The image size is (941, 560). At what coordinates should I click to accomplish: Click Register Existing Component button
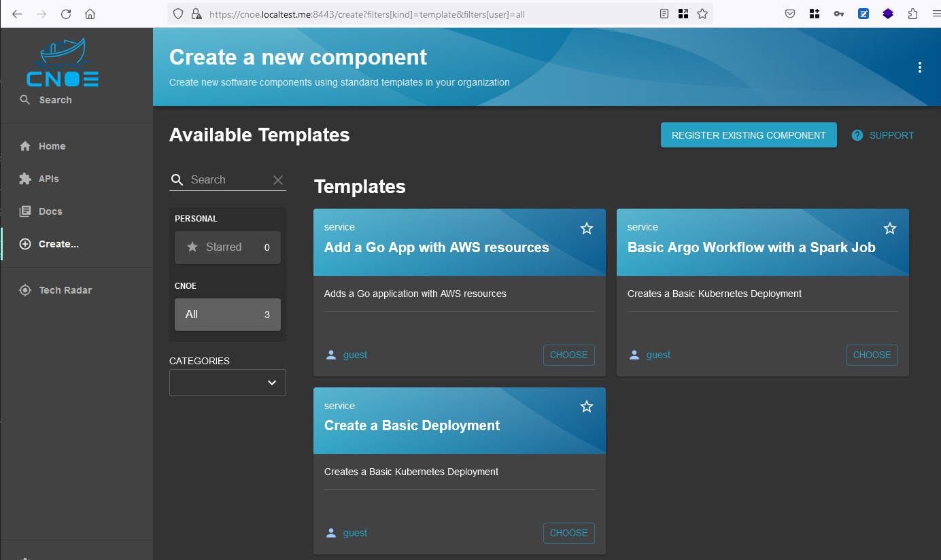(x=748, y=135)
